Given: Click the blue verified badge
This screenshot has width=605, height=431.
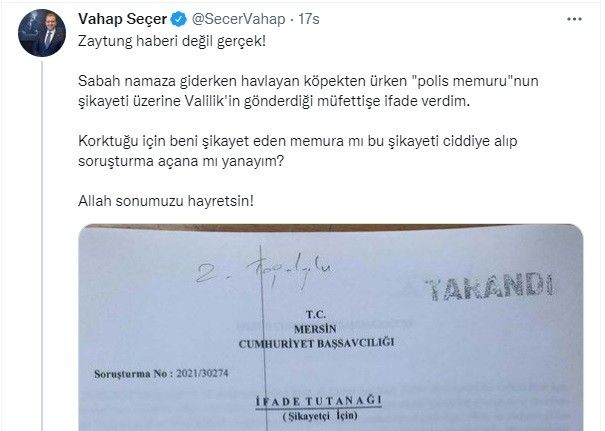Looking at the screenshot, I should 179,19.
